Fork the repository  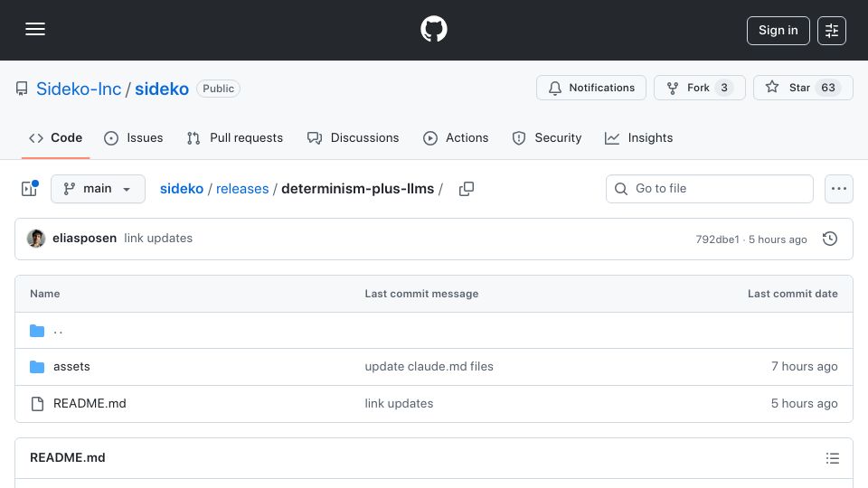[699, 88]
